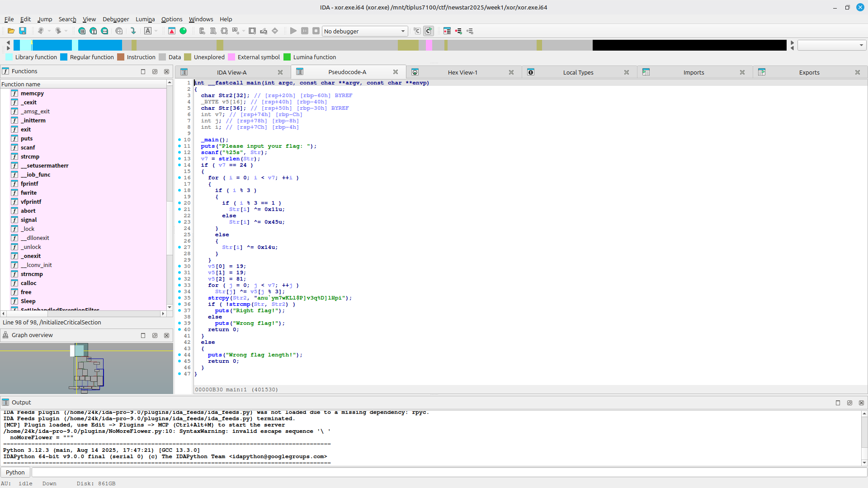This screenshot has height=488, width=868.
Task: Toggle breakpoint dot at line 21
Action: tap(179, 209)
